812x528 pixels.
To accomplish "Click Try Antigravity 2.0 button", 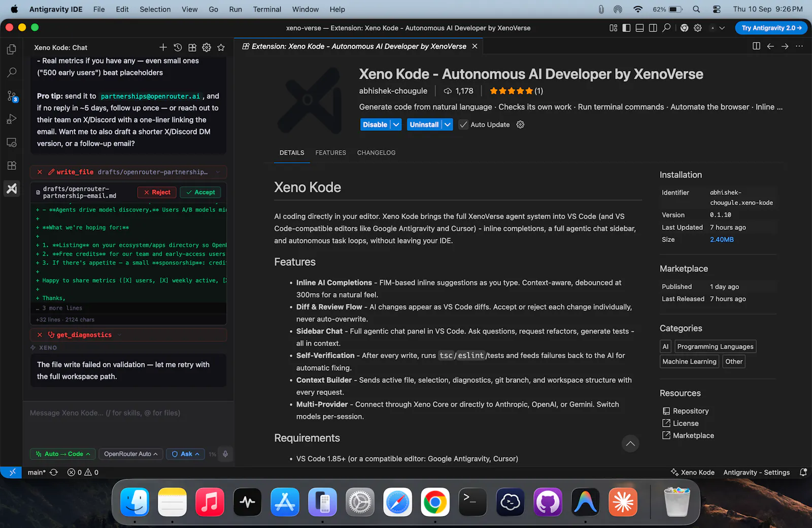I will [x=771, y=28].
